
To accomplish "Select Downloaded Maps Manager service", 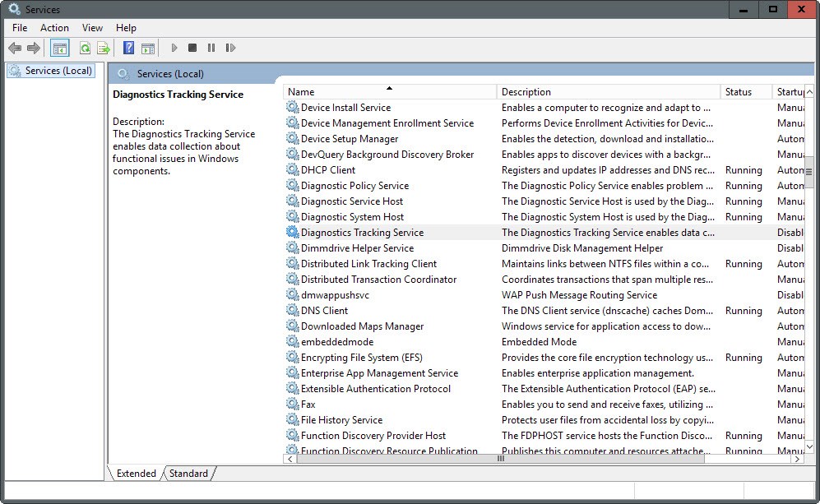I will click(x=544, y=326).
